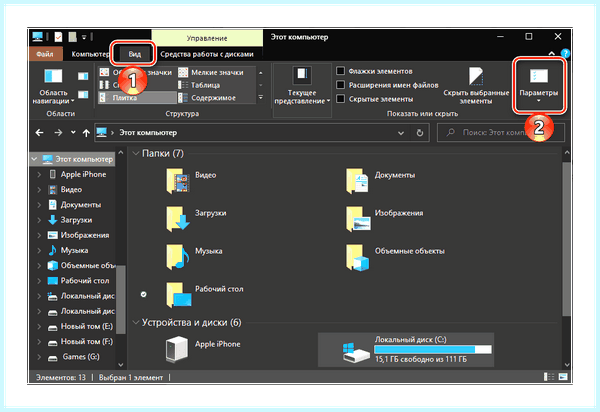This screenshot has width=600, height=412.
Task: Switch to the Компьютер tab
Action: (91, 54)
